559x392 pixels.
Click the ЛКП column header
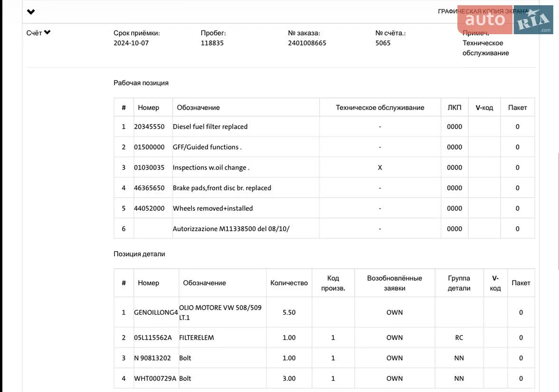(455, 107)
